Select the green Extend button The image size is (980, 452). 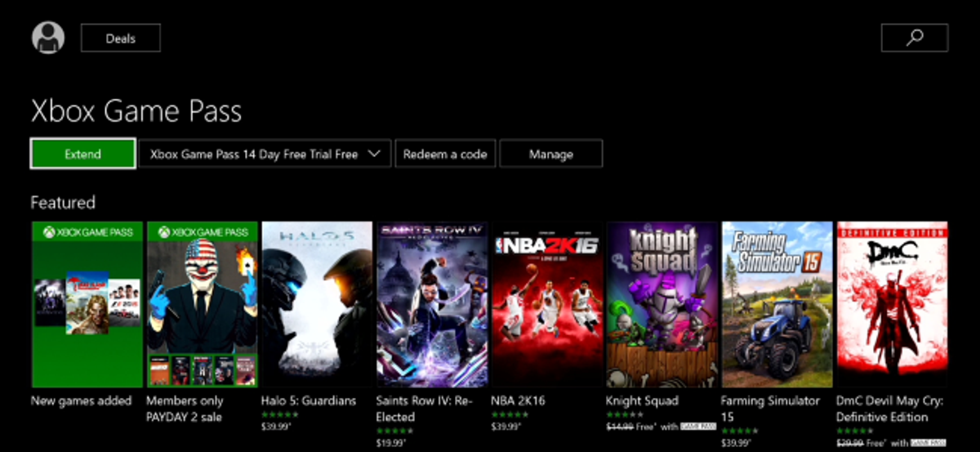(83, 154)
